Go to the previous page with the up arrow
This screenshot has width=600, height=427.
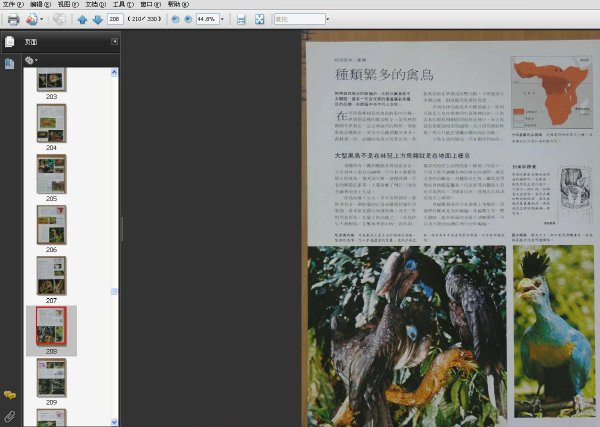coord(82,20)
